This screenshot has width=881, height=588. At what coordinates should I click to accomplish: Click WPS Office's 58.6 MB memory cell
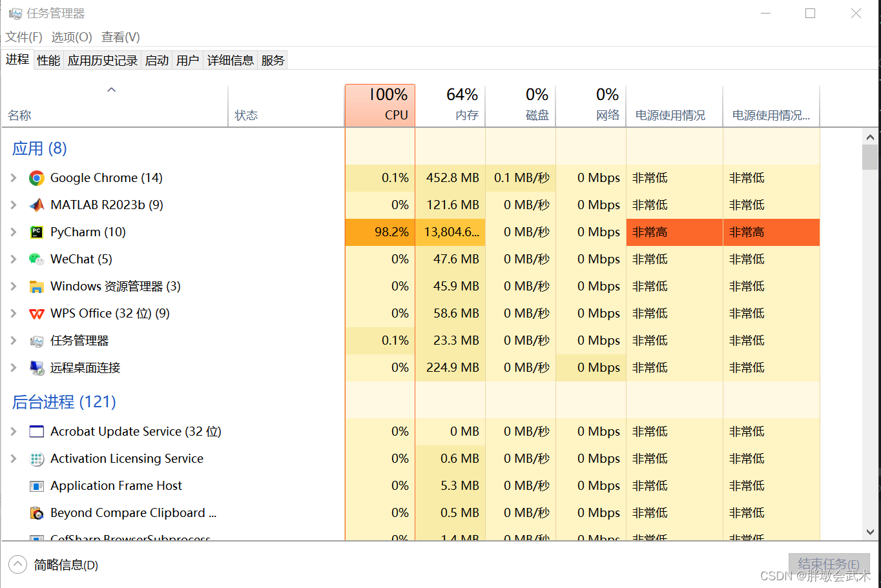click(x=450, y=314)
